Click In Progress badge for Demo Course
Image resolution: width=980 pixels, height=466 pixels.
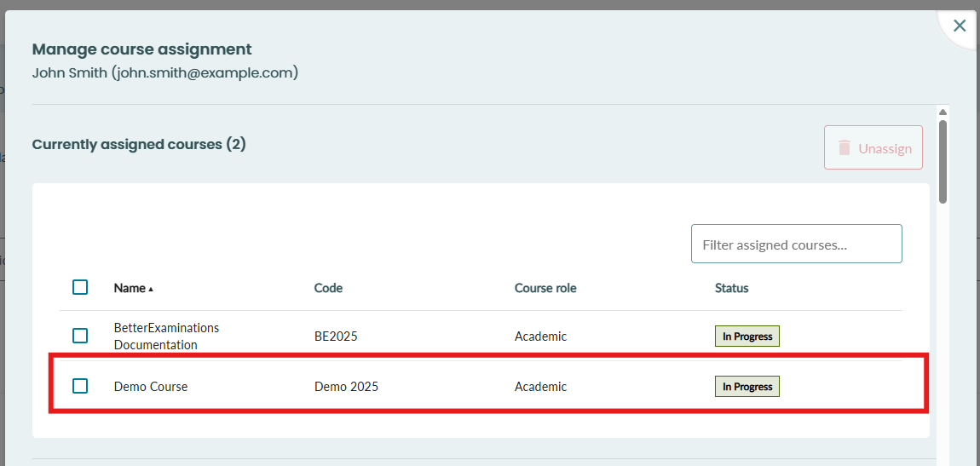click(x=747, y=387)
